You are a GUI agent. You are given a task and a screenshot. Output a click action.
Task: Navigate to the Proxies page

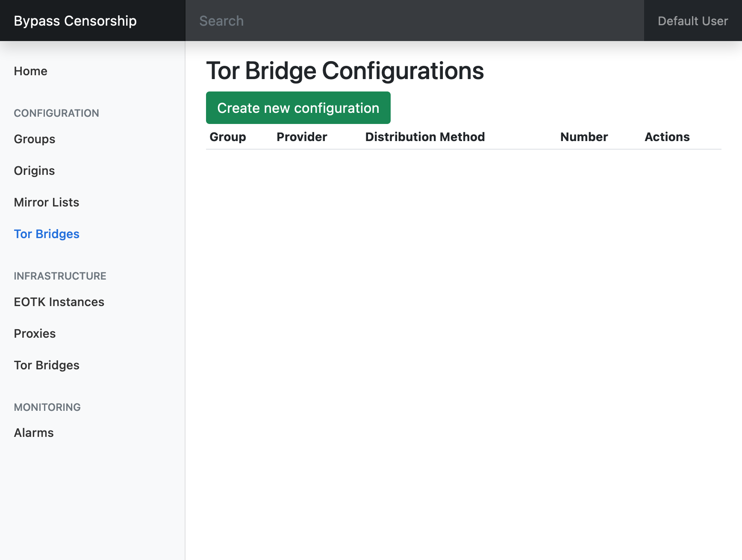pyautogui.click(x=35, y=333)
